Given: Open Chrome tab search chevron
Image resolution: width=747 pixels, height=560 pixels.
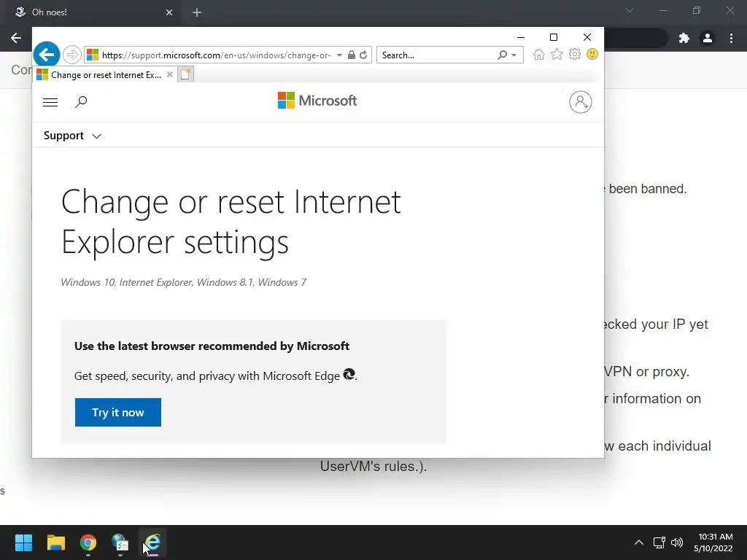Looking at the screenshot, I should click(x=630, y=10).
